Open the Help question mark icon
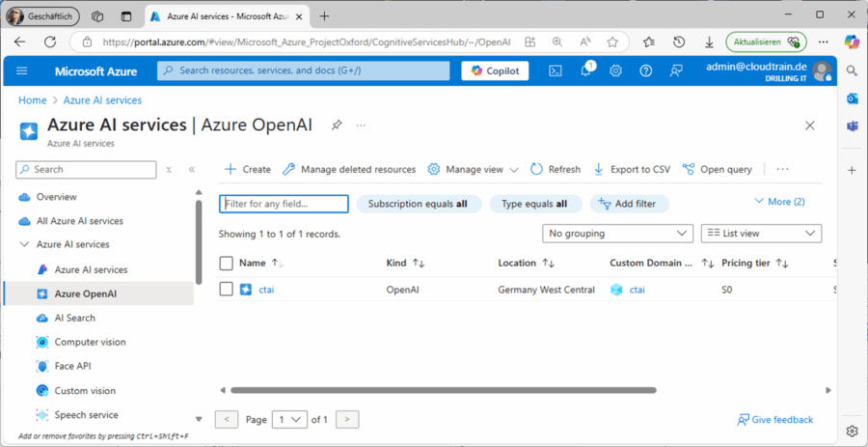 click(x=645, y=70)
